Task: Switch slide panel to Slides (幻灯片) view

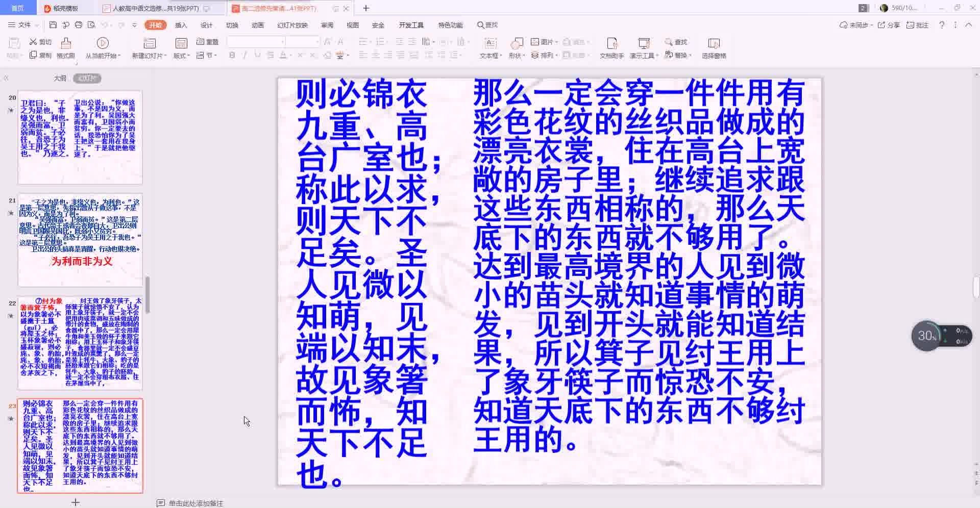Action: point(87,78)
